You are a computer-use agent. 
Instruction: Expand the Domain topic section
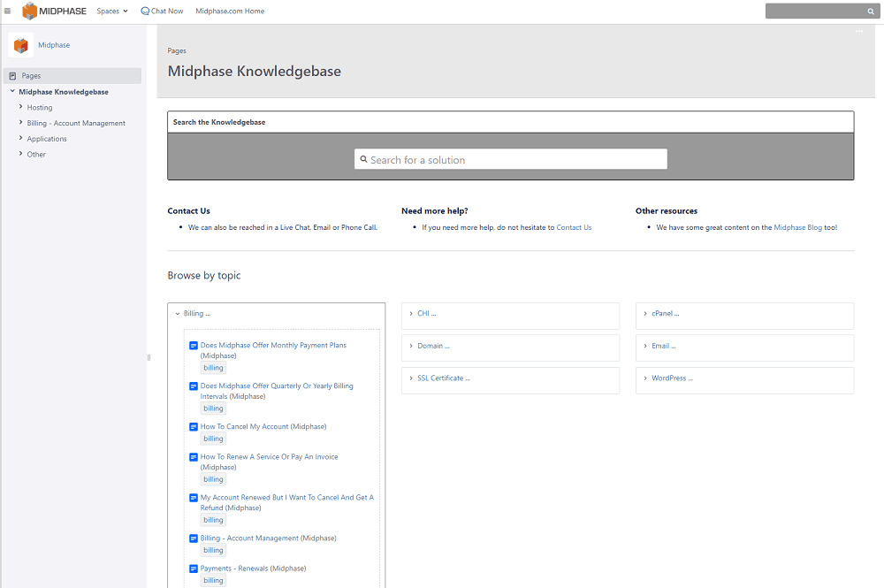pos(411,346)
